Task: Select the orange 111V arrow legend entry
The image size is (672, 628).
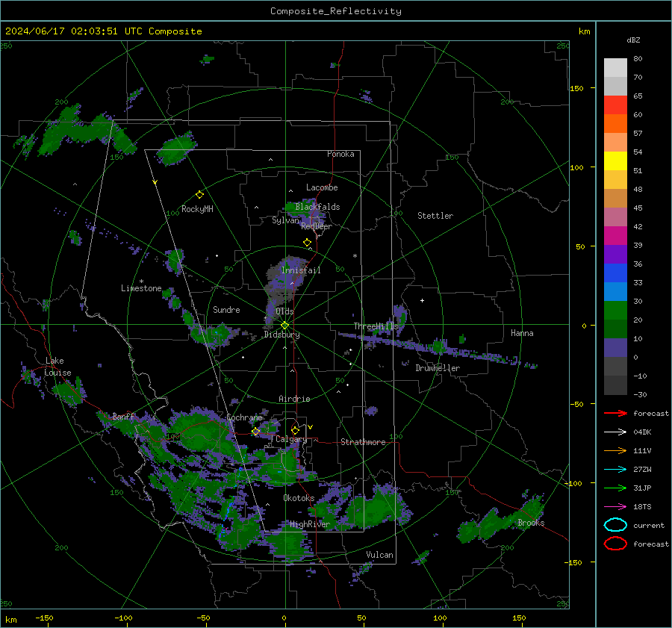Action: pyautogui.click(x=615, y=450)
